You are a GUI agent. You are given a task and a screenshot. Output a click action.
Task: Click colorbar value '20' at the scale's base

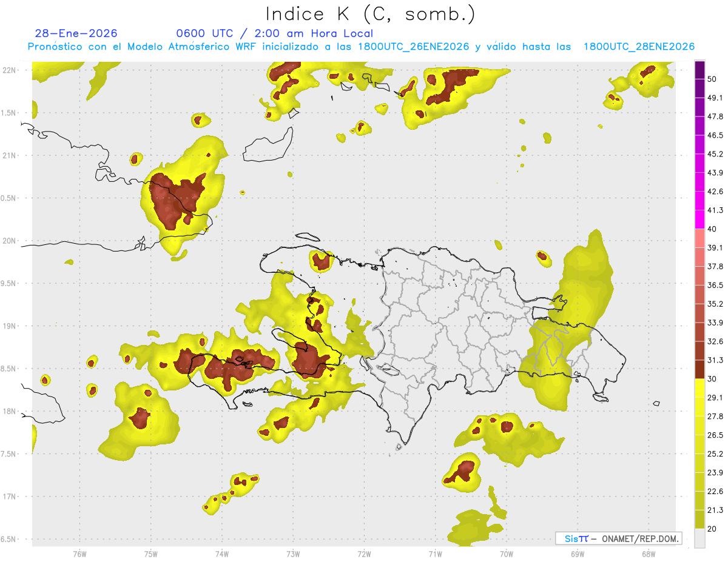pyautogui.click(x=713, y=529)
